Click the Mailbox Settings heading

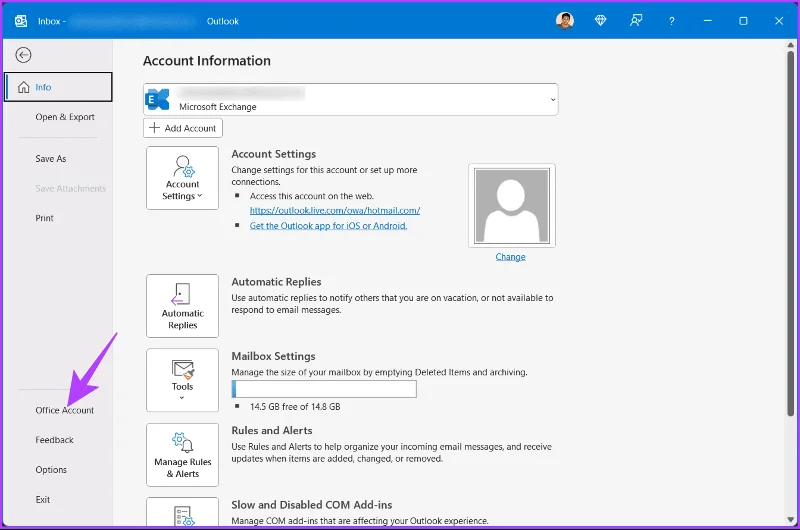tap(273, 356)
